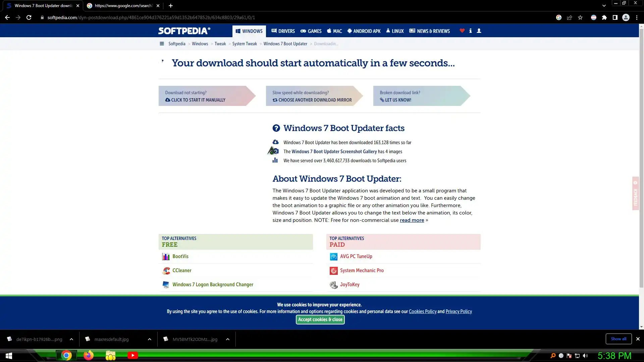Open Chrome extensions puzzle icon

[604, 17]
